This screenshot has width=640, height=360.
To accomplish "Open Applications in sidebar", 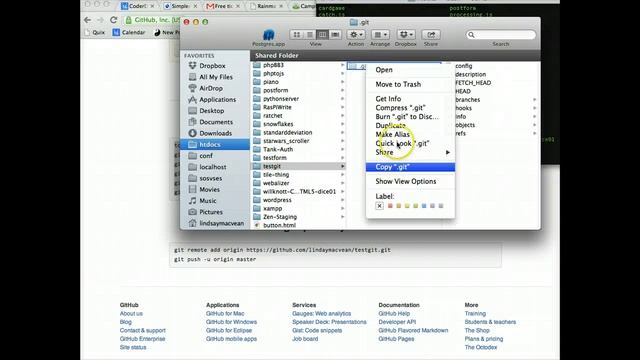I will [217, 100].
